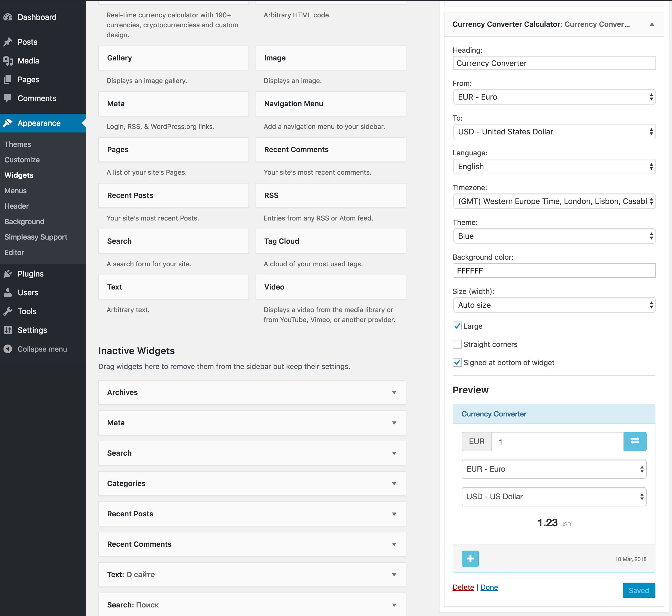Open the EUR - Euro preview dropdown
672x616 pixels.
(x=554, y=469)
